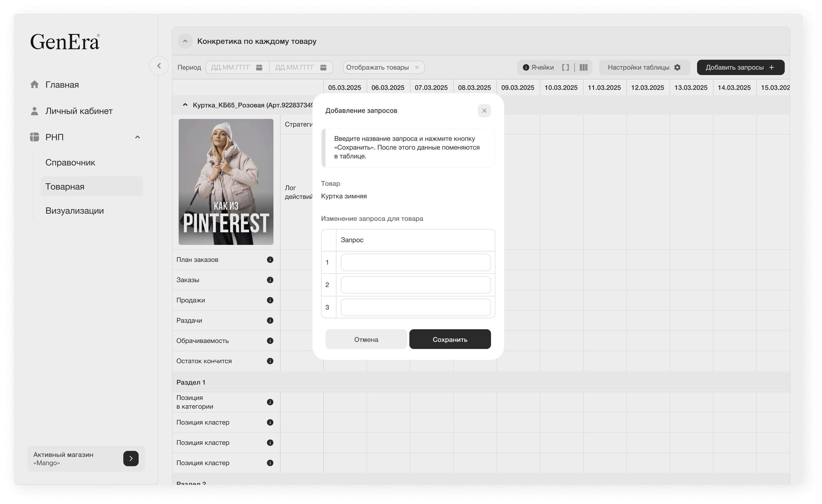Open the jacket product thumbnail

(x=226, y=182)
